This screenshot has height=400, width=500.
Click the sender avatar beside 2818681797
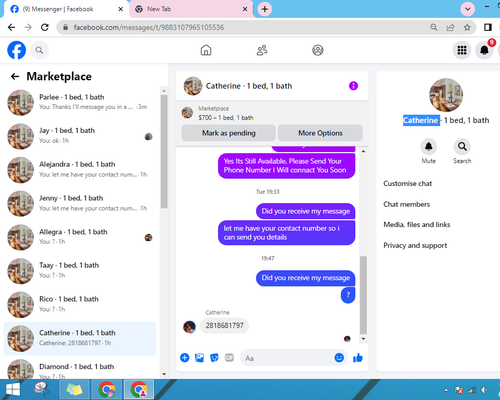(x=189, y=327)
